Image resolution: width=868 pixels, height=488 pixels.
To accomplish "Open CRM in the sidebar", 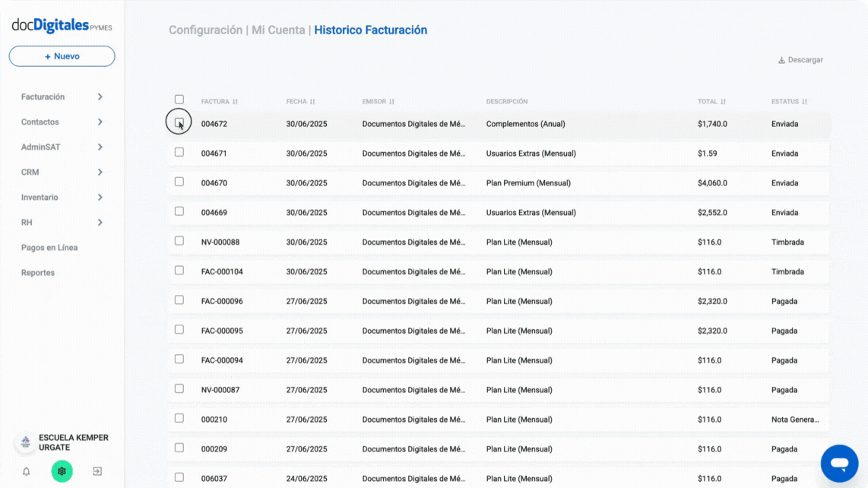I will pos(30,173).
